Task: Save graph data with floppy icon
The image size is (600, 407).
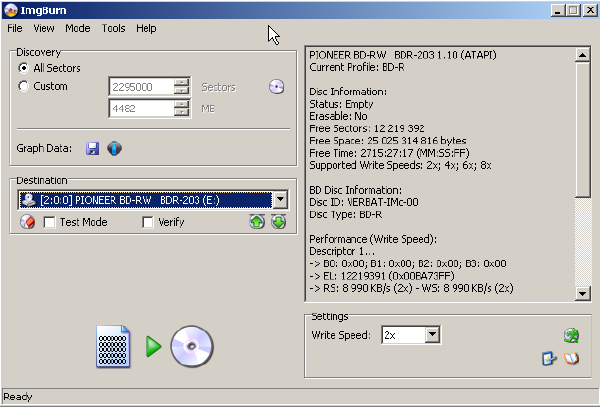Action: tap(92, 148)
